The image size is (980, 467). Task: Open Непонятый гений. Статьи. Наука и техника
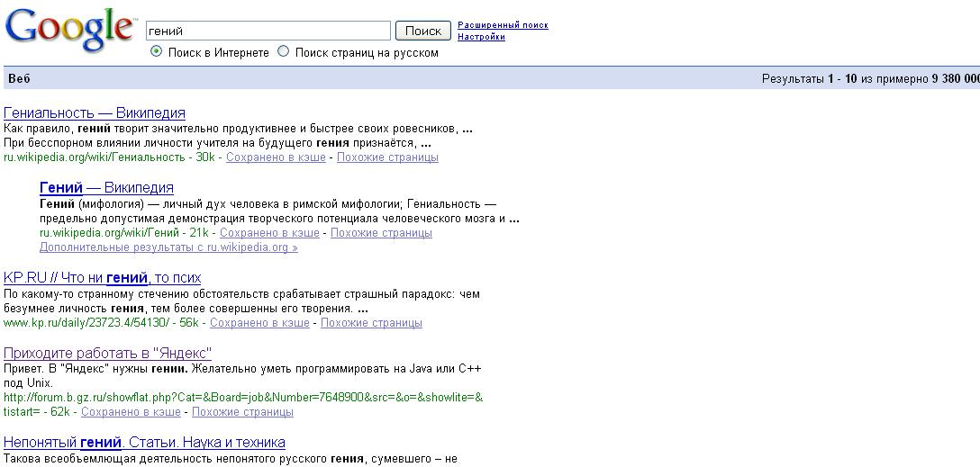[x=144, y=443]
